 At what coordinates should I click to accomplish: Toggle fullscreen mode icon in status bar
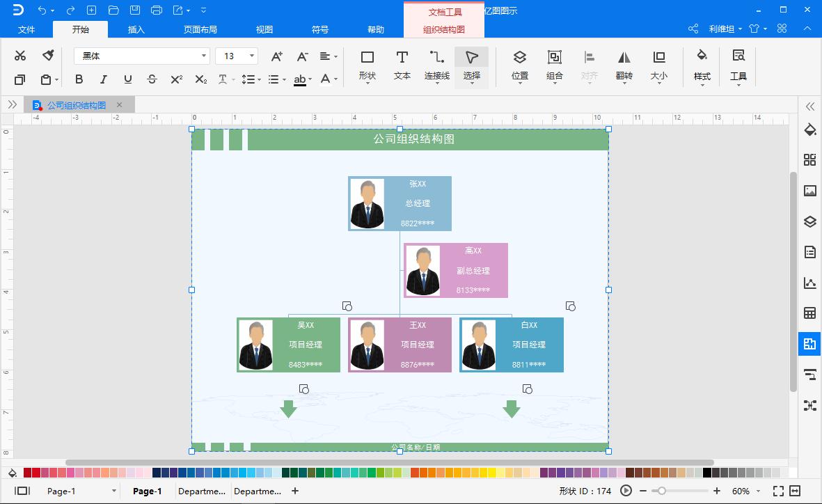coord(778,491)
